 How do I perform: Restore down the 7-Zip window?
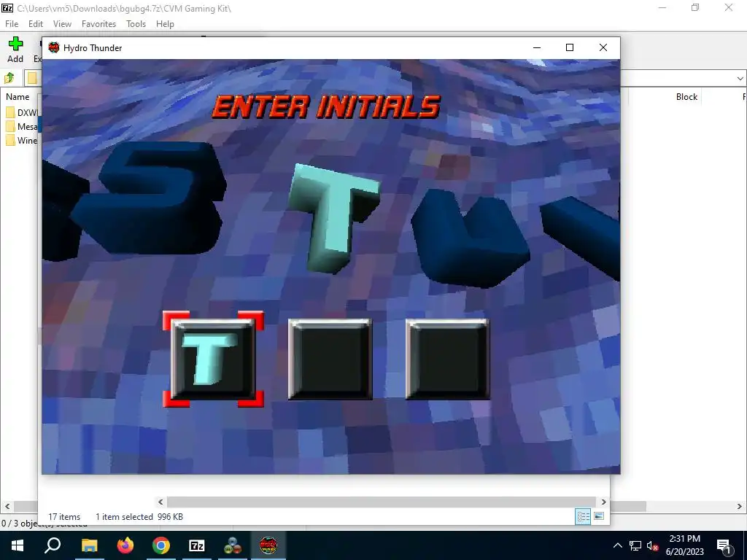(695, 7)
